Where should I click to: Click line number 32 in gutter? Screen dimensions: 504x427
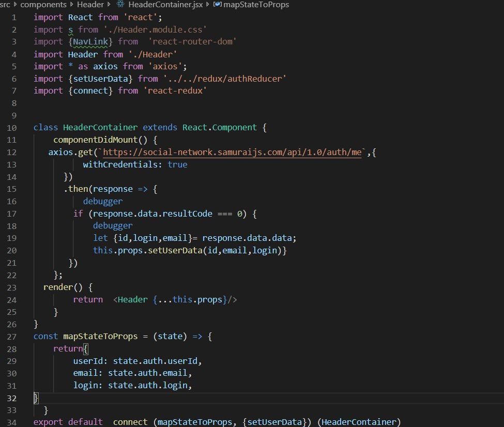11,399
